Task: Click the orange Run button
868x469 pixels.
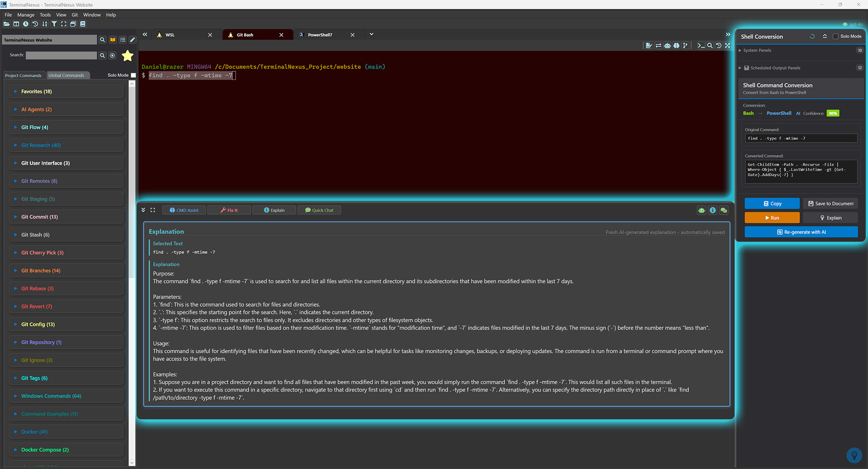Action: coord(772,218)
